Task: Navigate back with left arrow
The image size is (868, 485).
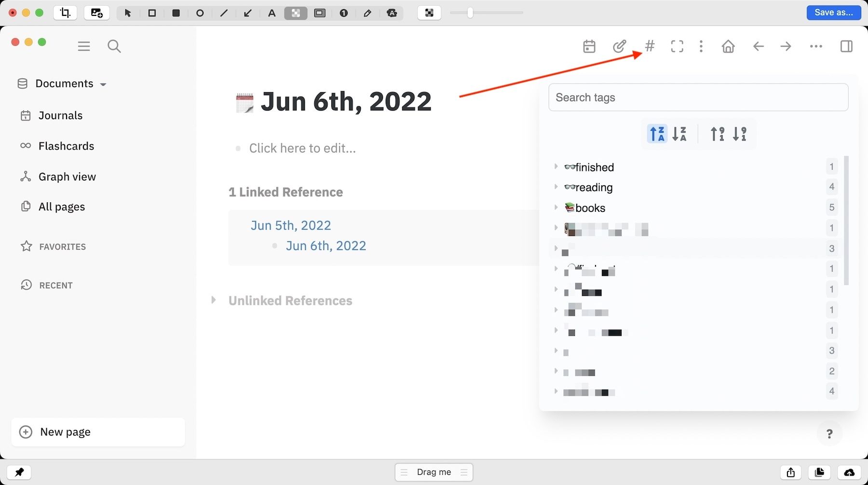Action: point(758,46)
